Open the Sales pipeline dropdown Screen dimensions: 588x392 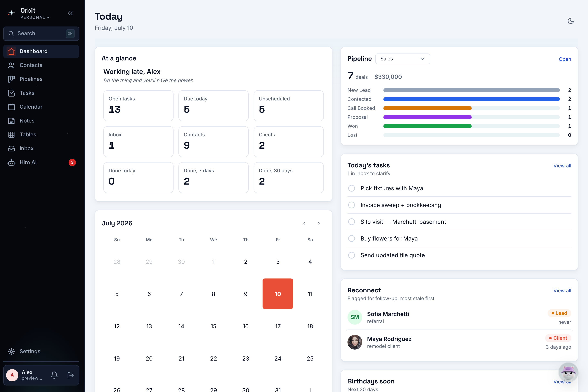pyautogui.click(x=402, y=59)
